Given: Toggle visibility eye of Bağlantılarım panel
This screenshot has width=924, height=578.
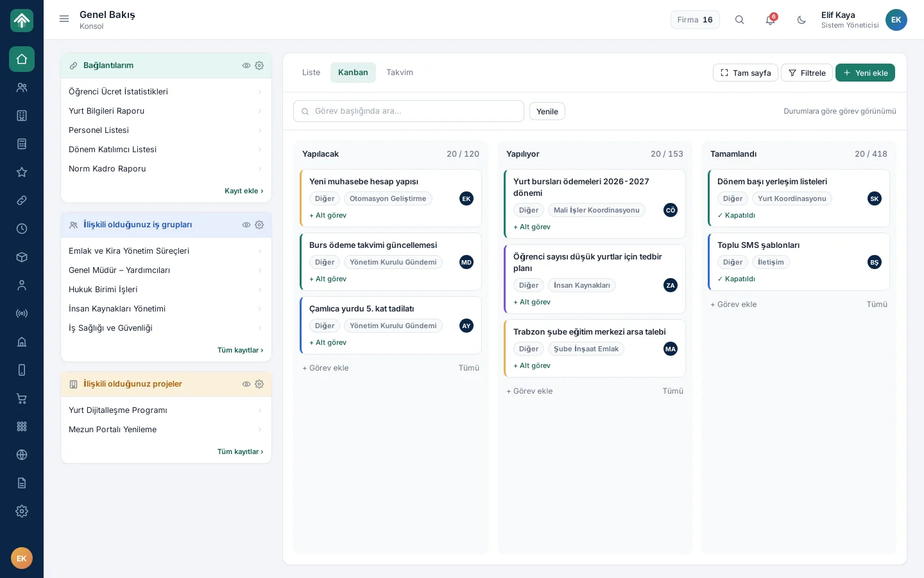Looking at the screenshot, I should pos(246,66).
